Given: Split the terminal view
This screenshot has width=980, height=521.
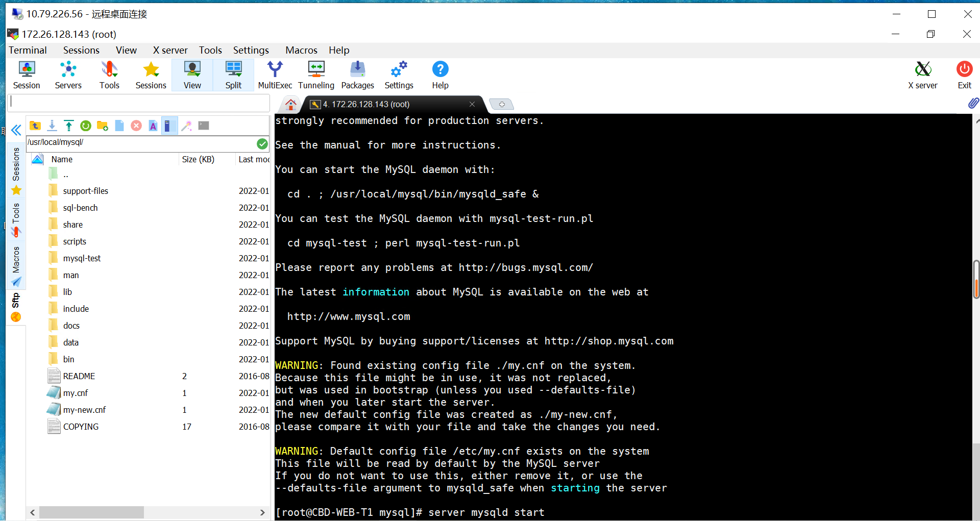Looking at the screenshot, I should [233, 75].
